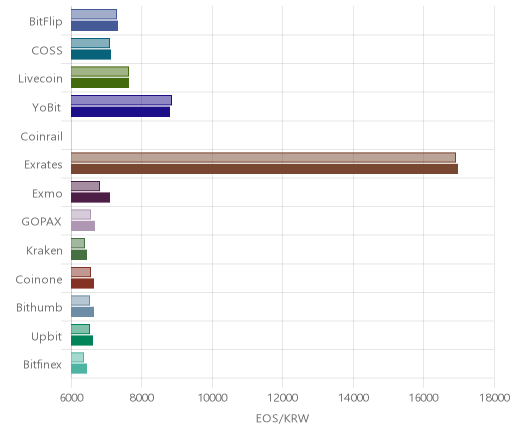The width and height of the screenshot is (512, 436).
Task: Select the GOPAX lavender lower bar
Action: tap(83, 226)
